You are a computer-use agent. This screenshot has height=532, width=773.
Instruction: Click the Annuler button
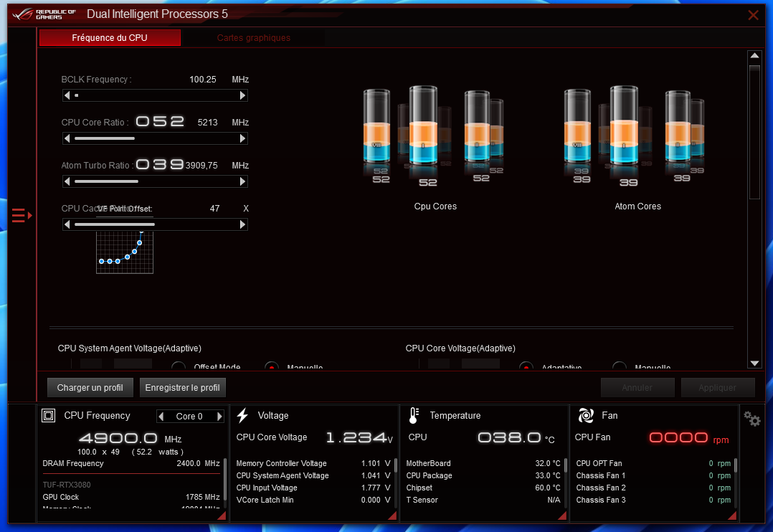(637, 388)
